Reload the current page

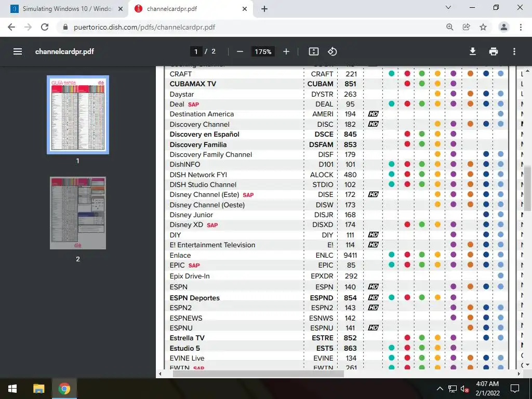pos(45,27)
